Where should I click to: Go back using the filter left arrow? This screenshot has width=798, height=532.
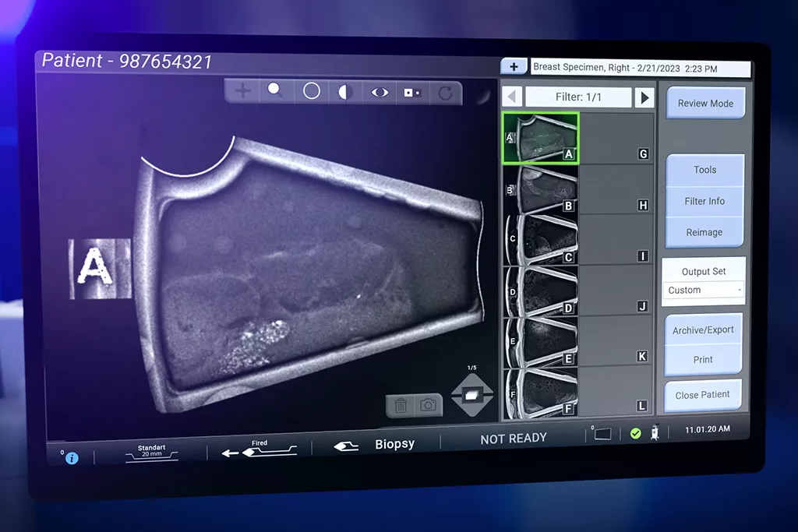click(x=510, y=97)
